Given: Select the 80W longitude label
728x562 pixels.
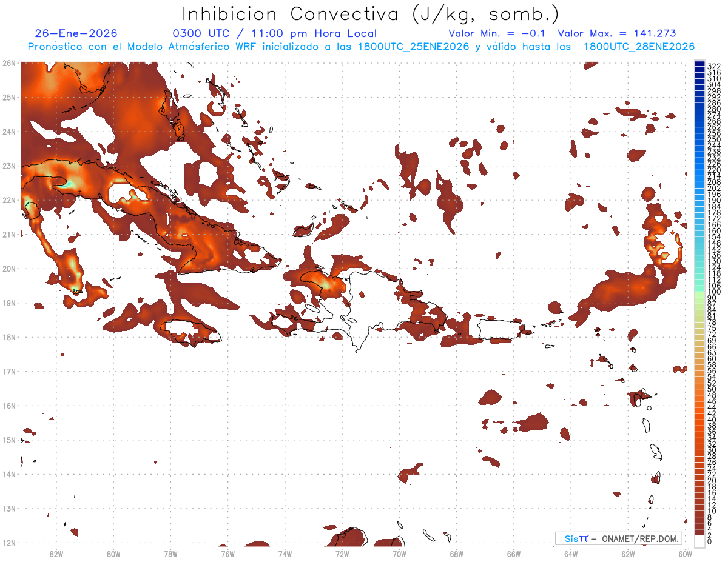Looking at the screenshot, I should click(113, 554).
